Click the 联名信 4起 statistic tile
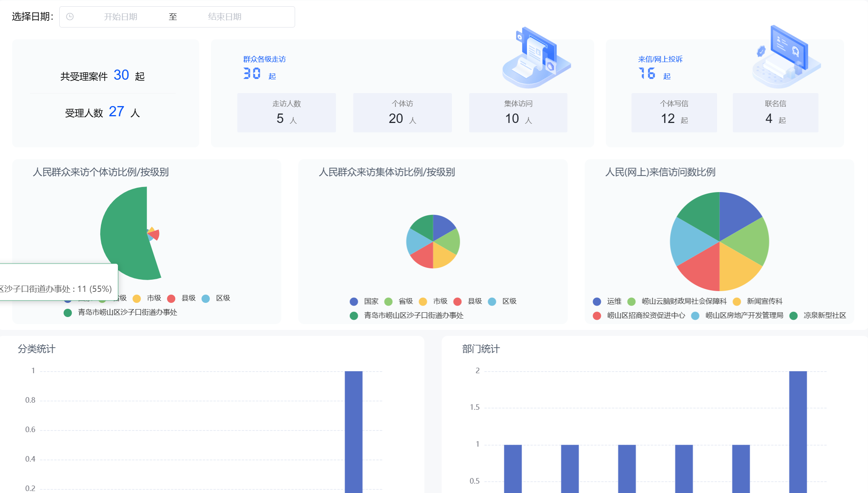Image resolution: width=868 pixels, height=493 pixels. pos(775,112)
